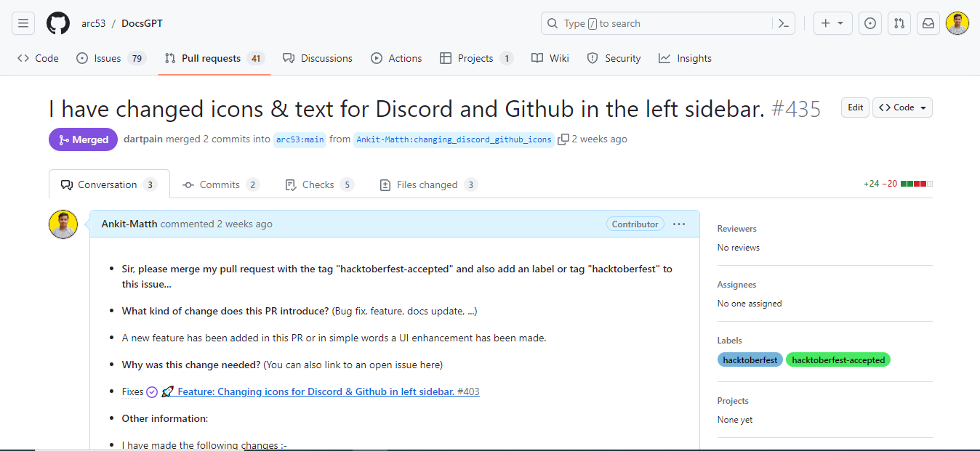Switch to the Files changed tab
This screenshot has width=980, height=451.
click(x=427, y=184)
